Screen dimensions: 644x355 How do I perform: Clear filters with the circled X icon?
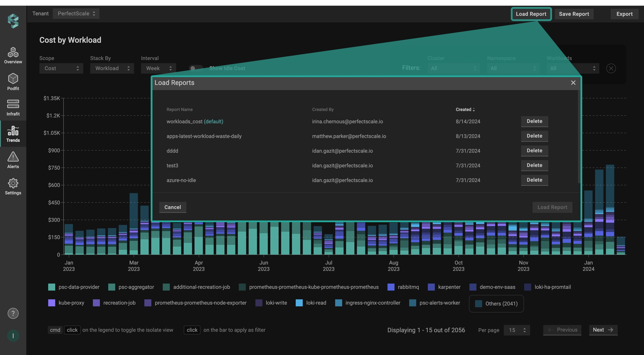pos(611,68)
